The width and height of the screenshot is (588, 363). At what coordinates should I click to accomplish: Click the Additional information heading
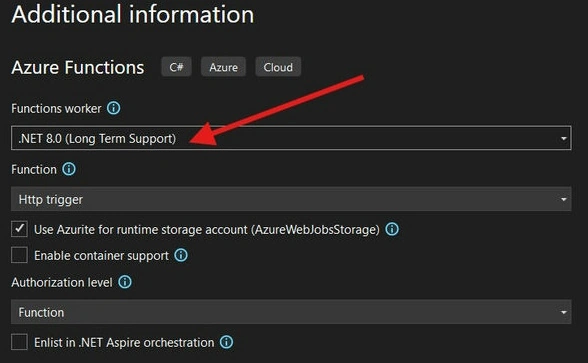133,14
